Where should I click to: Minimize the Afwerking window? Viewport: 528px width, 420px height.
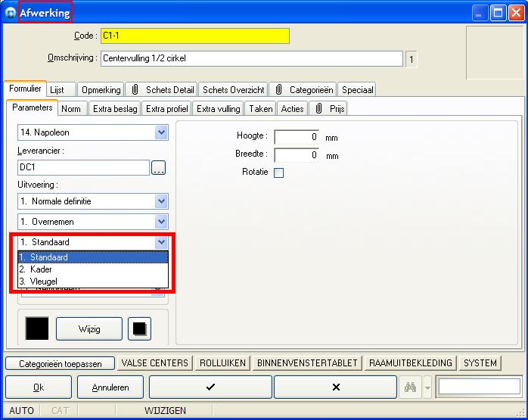[480, 13]
